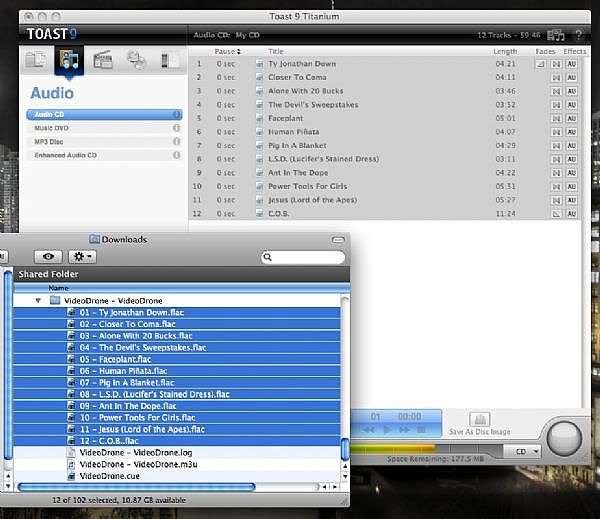Show info for Music DVD format
600x519 pixels.
click(x=176, y=128)
